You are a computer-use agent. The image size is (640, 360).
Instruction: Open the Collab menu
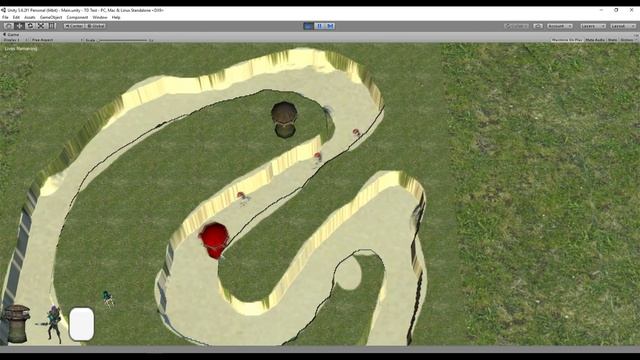517,26
